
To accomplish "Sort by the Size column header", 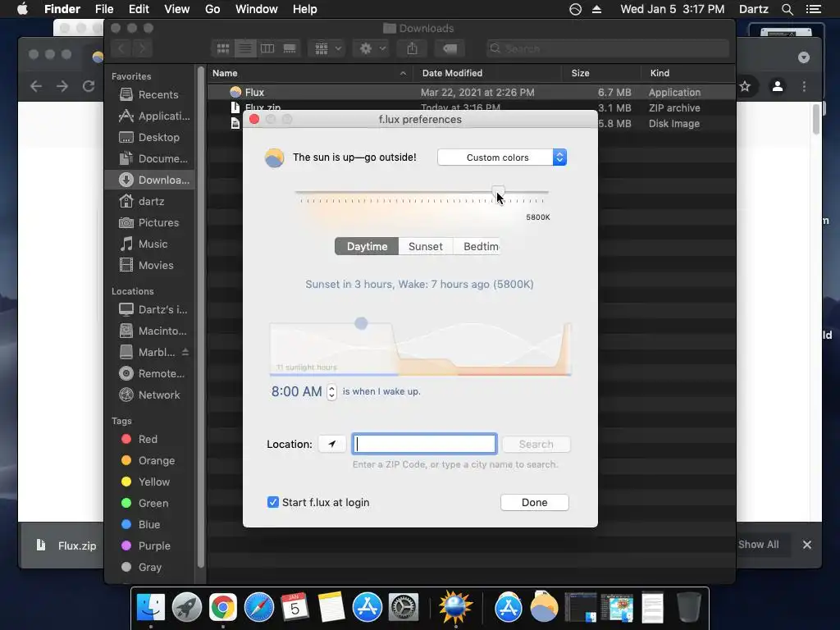I will click(601, 73).
